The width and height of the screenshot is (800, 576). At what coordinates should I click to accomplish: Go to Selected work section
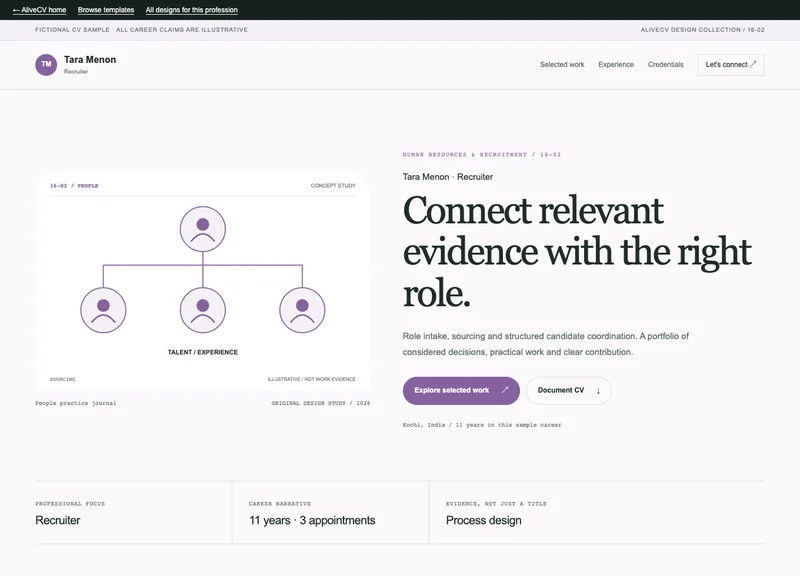pos(562,65)
